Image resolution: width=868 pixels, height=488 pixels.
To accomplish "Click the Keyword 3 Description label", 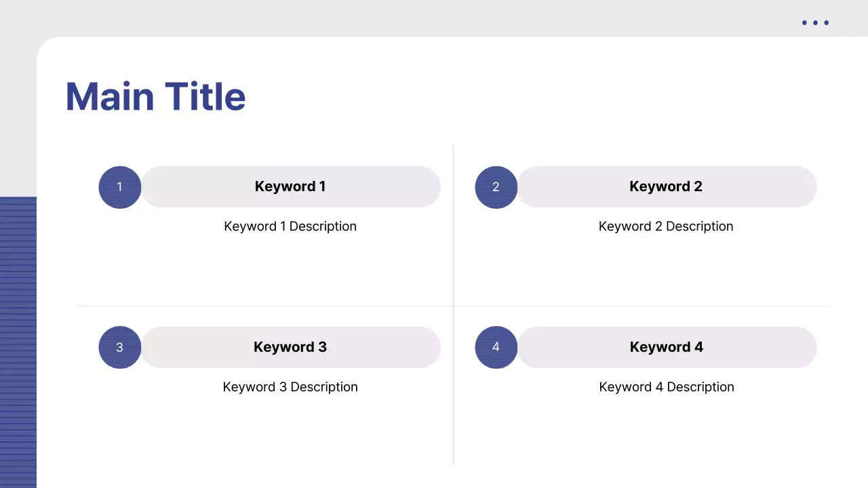I will (x=290, y=387).
